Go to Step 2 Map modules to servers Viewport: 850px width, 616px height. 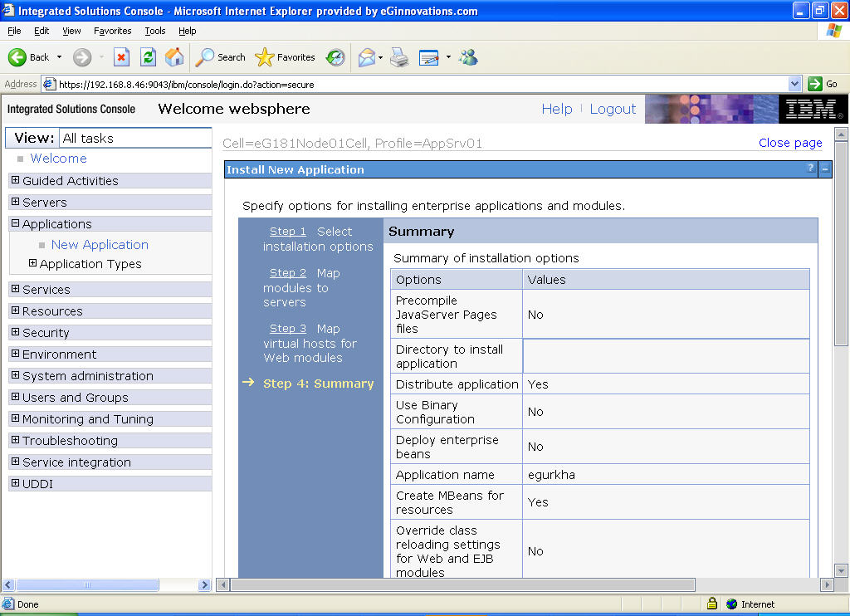288,273
